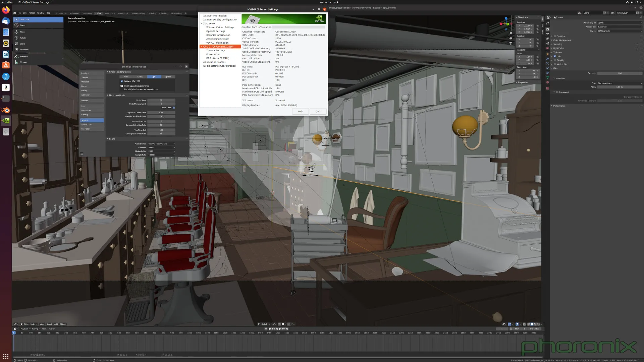Select the Scale tool icon
The height and width of the screenshot is (362, 644).
(16, 44)
